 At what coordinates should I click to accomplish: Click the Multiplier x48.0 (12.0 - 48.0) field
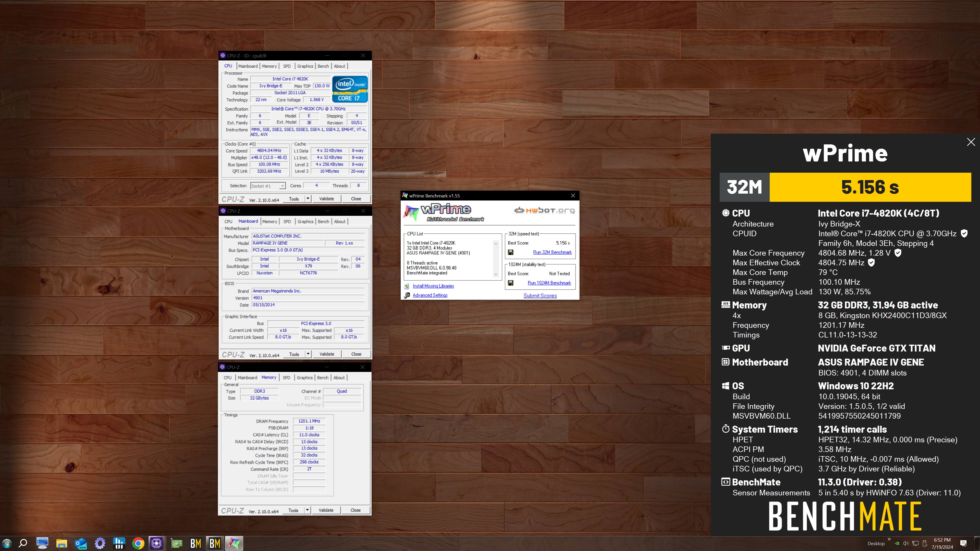[x=269, y=157]
